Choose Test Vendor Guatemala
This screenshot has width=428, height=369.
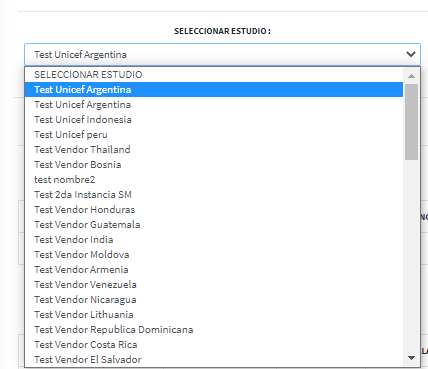(x=214, y=225)
